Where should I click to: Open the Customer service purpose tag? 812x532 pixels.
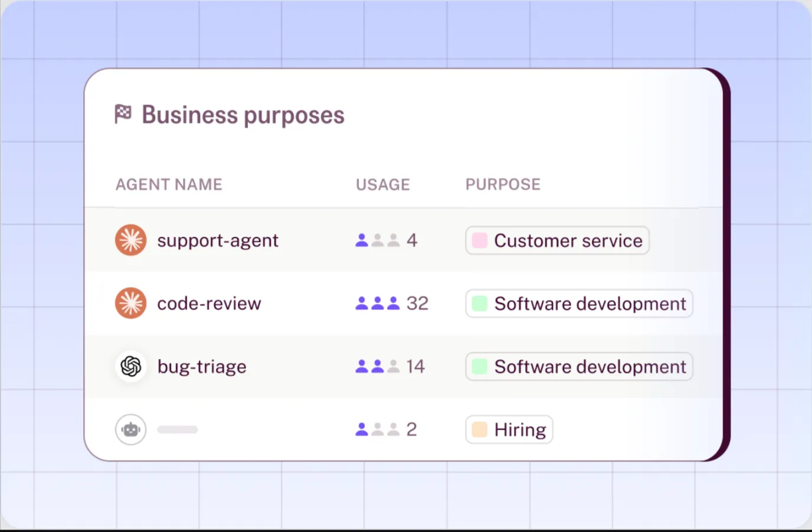(x=558, y=240)
